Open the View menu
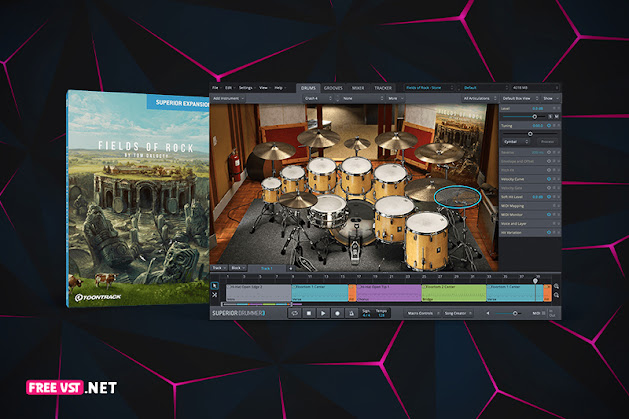 [x=264, y=87]
